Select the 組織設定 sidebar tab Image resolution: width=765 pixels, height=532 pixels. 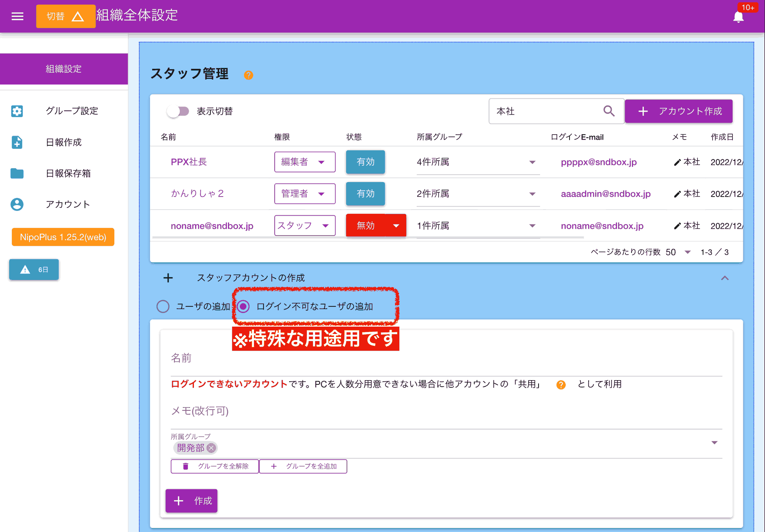(63, 69)
